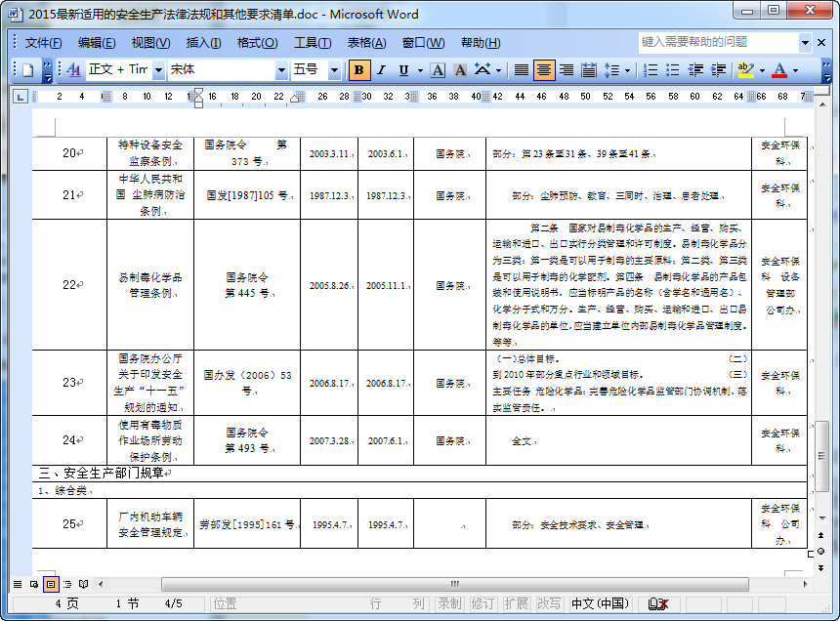
Task: Open the 编辑(E) menu
Action: pos(97,43)
